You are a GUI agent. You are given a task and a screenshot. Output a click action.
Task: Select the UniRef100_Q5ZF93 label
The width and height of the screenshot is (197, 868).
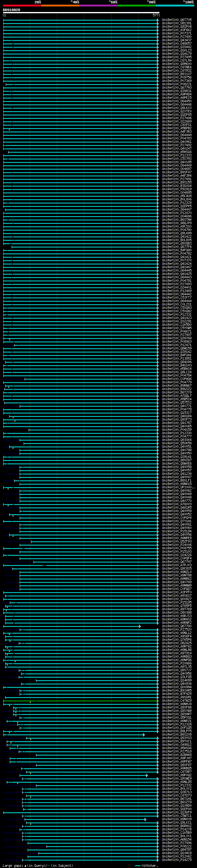[x=177, y=542]
